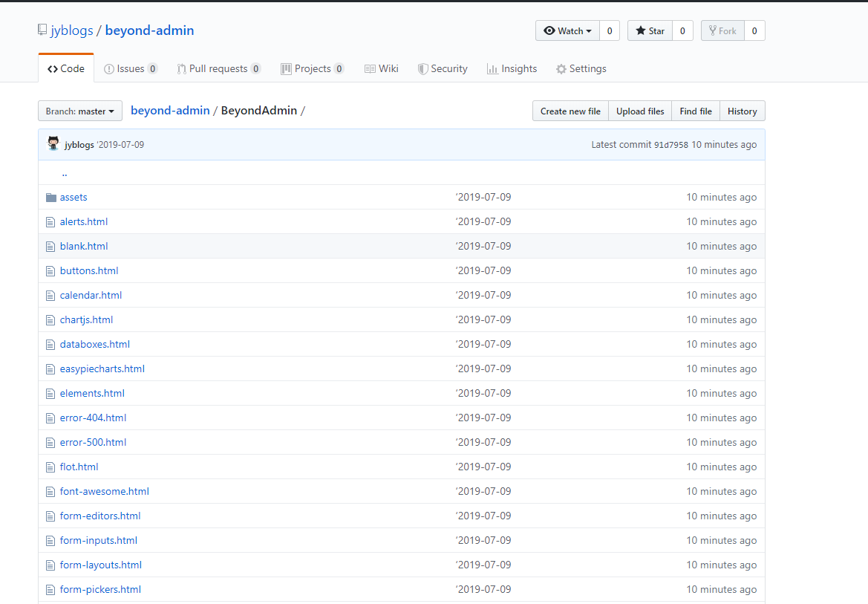Click the file icon beside form-layouts.html

tap(50, 565)
